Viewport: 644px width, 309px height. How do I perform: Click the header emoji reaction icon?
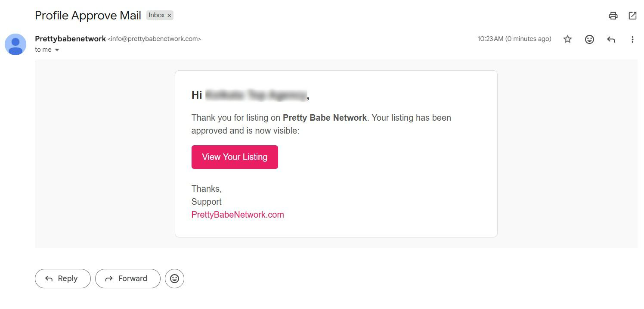[x=589, y=39]
